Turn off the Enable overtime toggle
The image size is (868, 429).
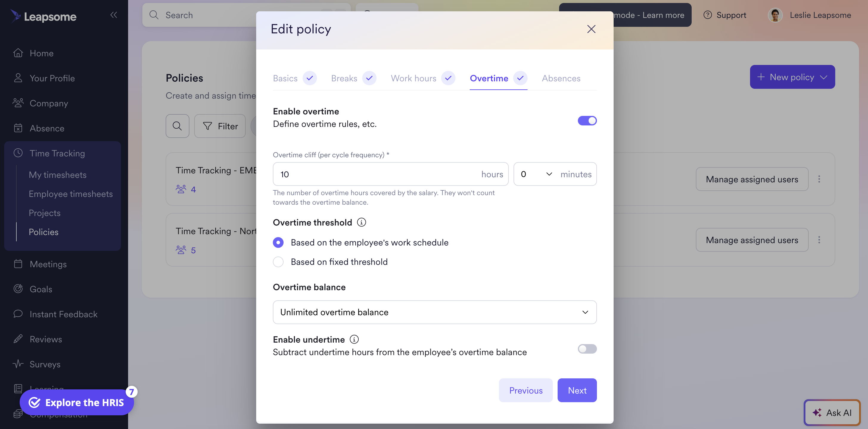[587, 120]
